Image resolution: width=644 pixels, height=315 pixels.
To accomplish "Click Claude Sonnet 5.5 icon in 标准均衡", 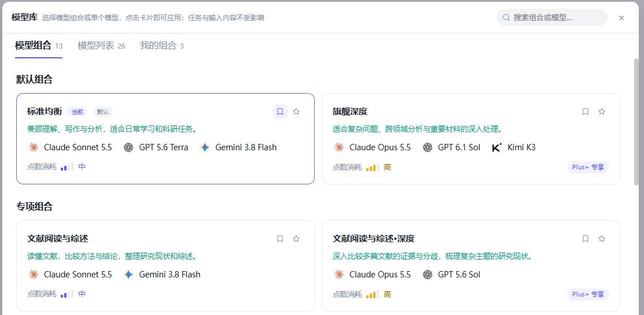I will click(33, 147).
